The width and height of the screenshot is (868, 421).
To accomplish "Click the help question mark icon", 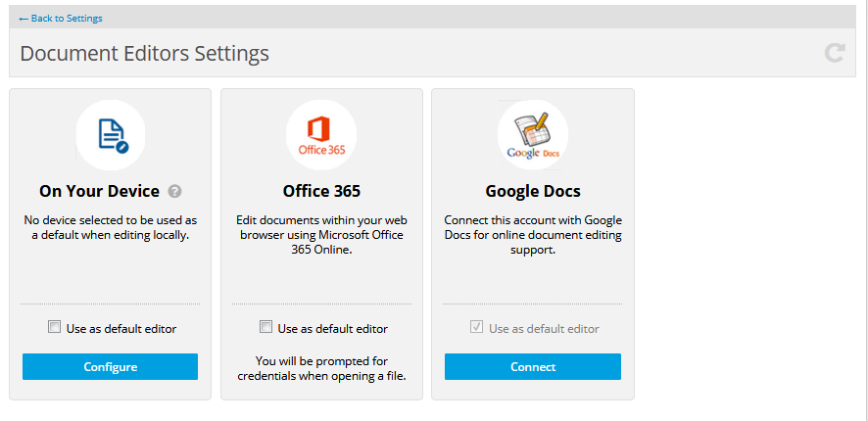I will [174, 191].
